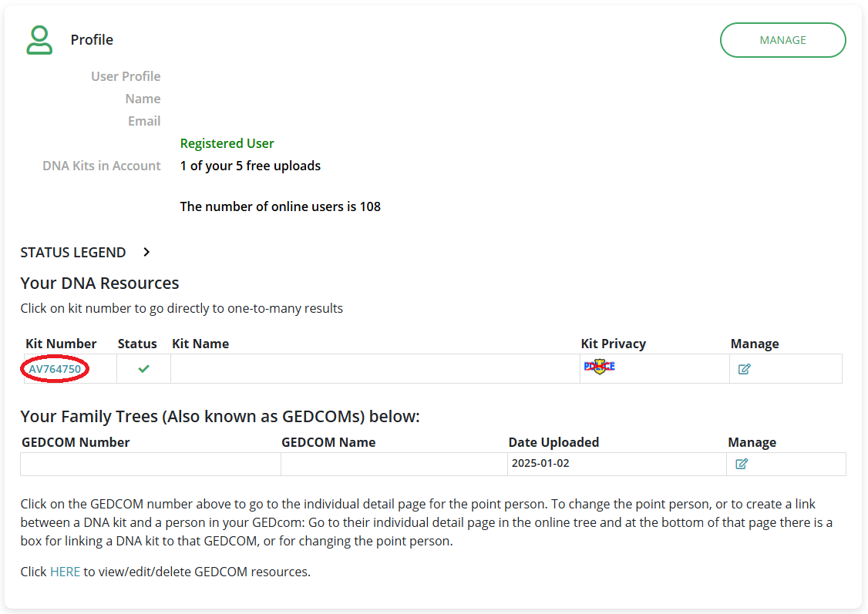
Task: Select the 2025-01-02 upload date cell
Action: click(x=540, y=464)
